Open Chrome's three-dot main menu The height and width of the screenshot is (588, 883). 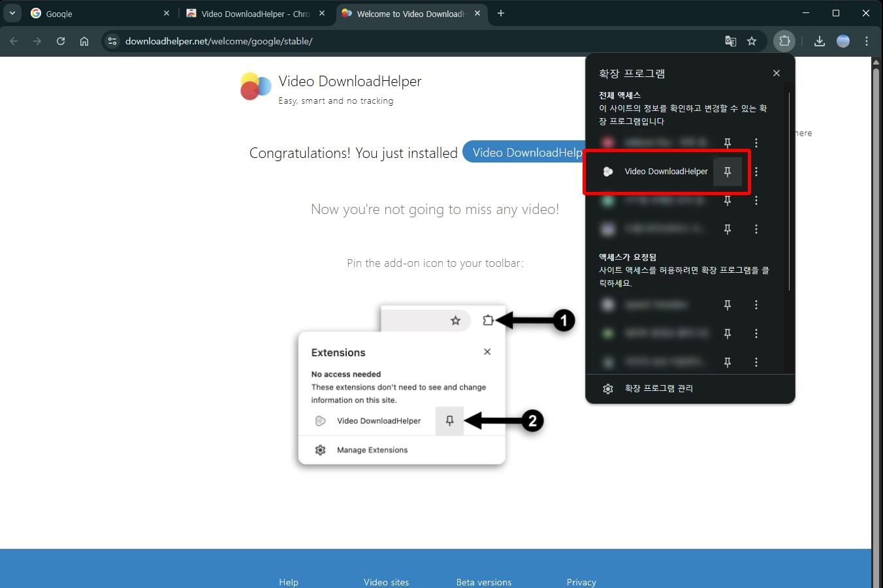pos(867,41)
